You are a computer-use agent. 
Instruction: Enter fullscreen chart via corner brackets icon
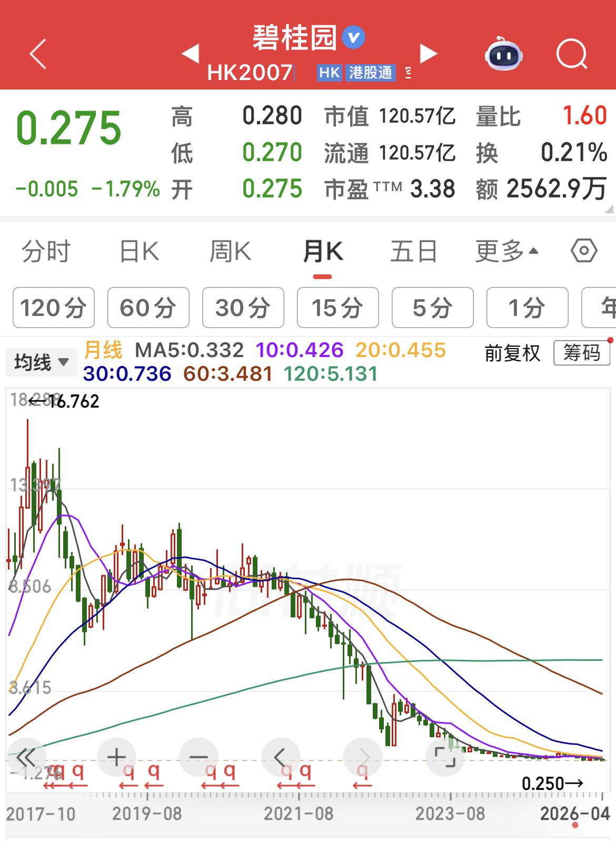(x=445, y=757)
